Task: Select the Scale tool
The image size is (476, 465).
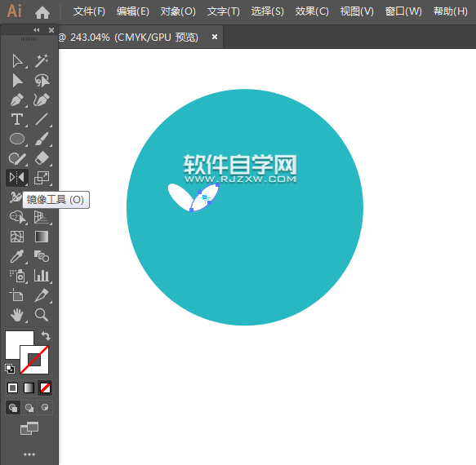Action: pos(42,178)
